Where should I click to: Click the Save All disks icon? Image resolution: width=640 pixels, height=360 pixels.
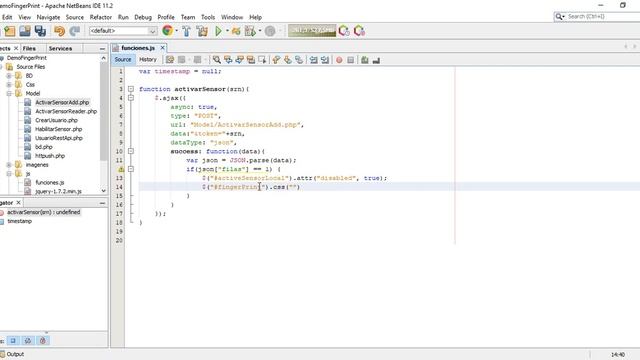40,31
